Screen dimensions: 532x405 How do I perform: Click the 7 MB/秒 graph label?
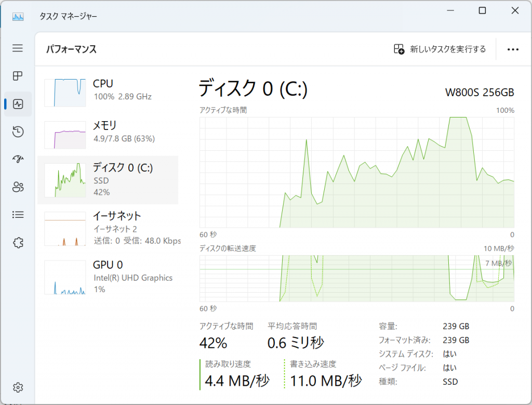pos(498,263)
